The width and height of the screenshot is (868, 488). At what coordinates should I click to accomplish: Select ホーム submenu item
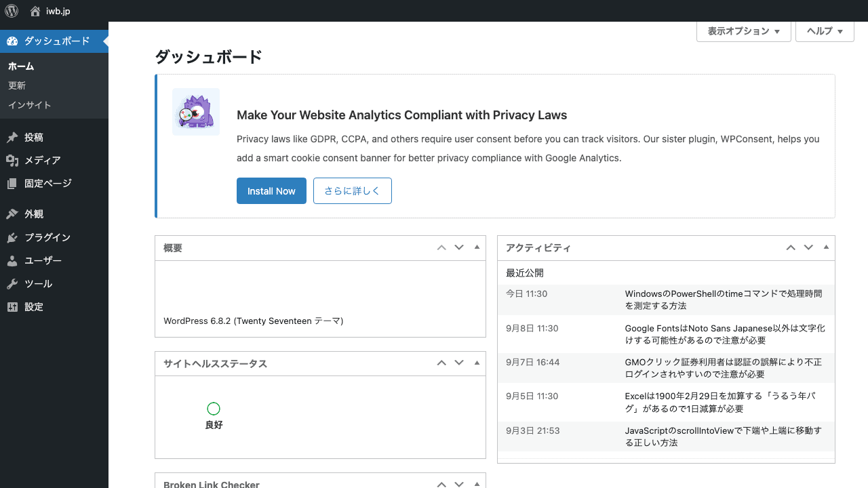[x=21, y=66]
